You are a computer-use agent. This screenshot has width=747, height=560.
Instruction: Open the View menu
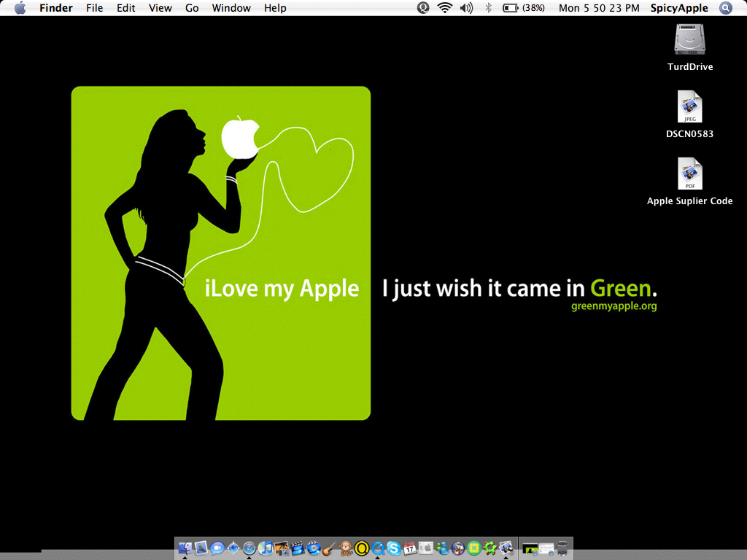160,8
